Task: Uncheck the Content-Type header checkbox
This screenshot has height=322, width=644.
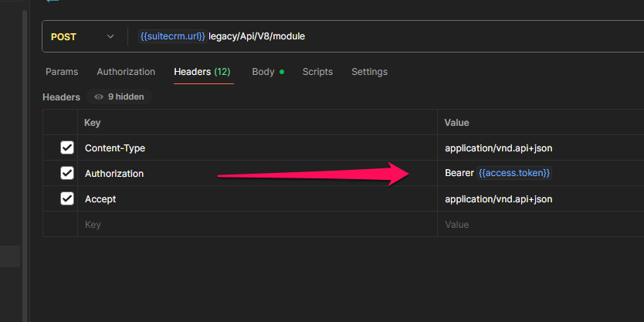Action: pos(67,147)
